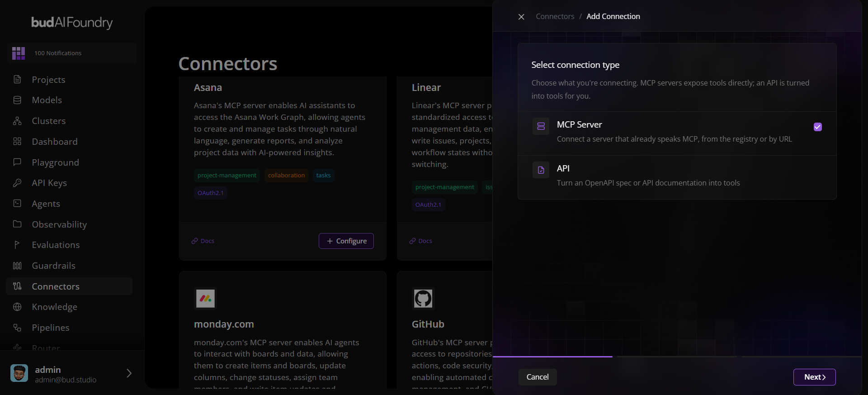Screen dimensions: 868x395
Task: Click the Agents sidebar icon
Action: click(17, 204)
